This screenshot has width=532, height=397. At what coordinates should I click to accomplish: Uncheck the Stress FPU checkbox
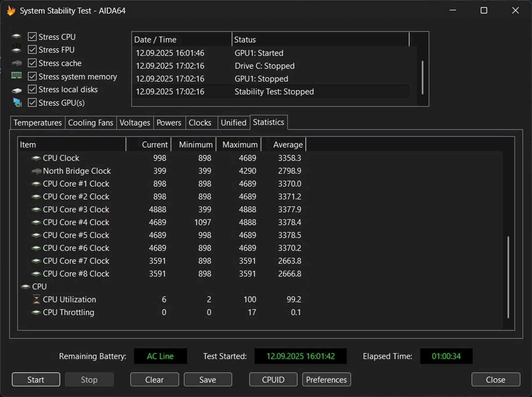[x=32, y=50]
